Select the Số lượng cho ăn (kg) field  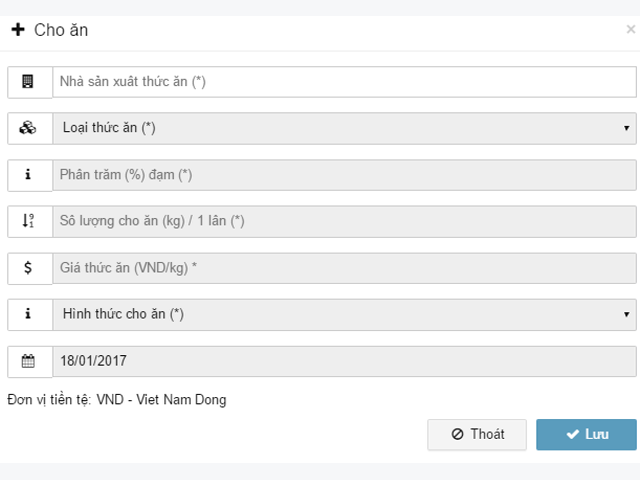(x=344, y=221)
